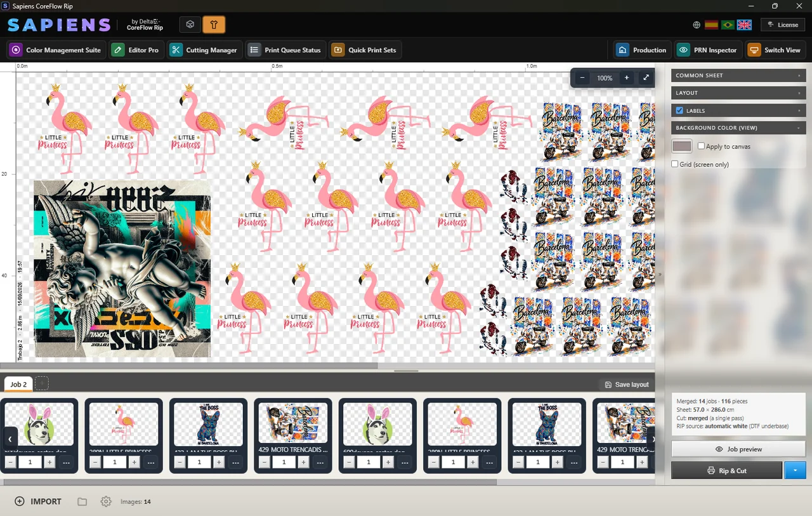The width and height of the screenshot is (812, 516).
Task: Select the Job 2 tab
Action: point(18,384)
